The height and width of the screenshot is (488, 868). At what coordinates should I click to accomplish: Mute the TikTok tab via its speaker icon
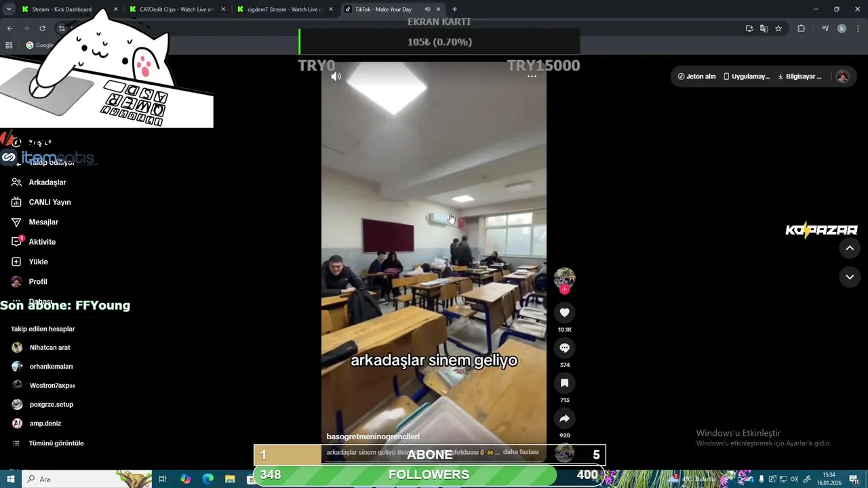point(427,9)
